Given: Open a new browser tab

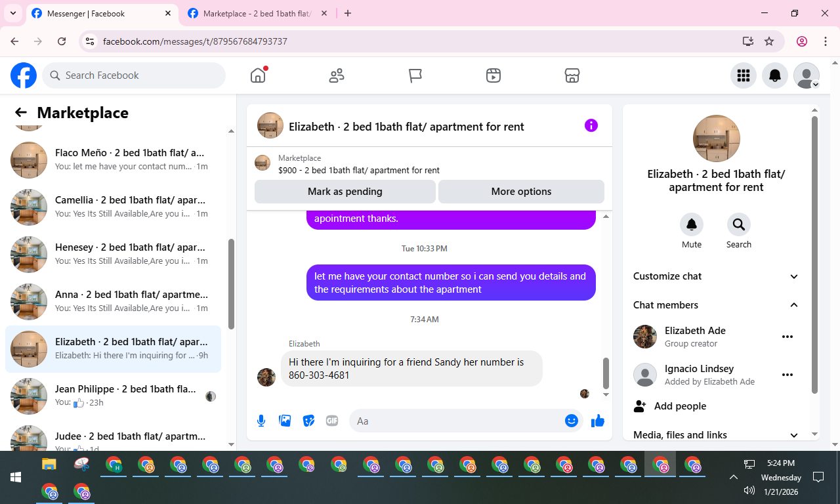Looking at the screenshot, I should coord(348,13).
